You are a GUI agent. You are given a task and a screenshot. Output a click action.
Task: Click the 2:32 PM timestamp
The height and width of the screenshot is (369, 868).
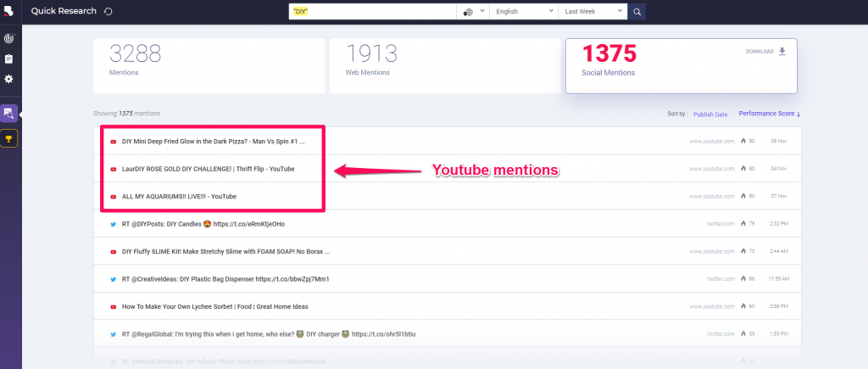779,224
